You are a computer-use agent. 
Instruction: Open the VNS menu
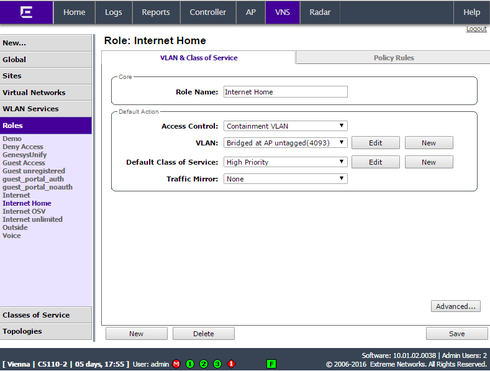pos(283,12)
